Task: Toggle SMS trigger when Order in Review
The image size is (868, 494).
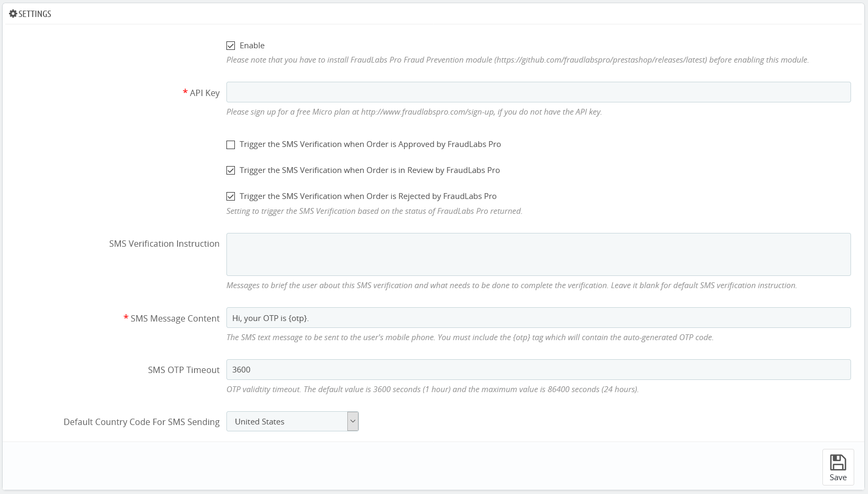Action: (231, 170)
